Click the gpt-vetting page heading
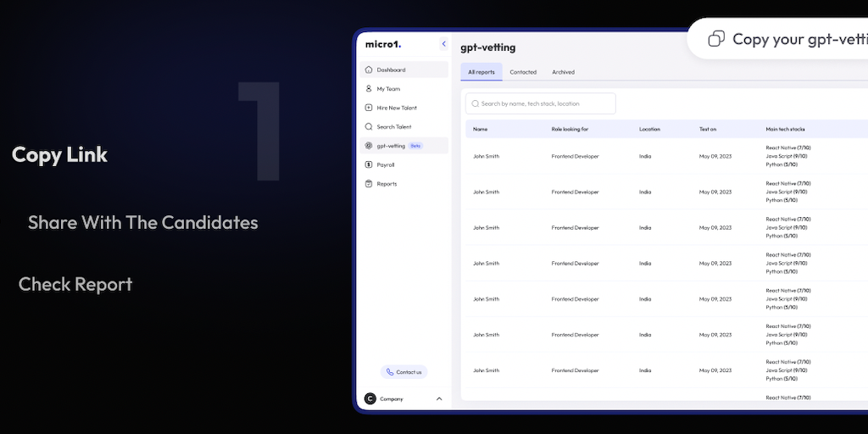868x434 pixels. point(487,47)
